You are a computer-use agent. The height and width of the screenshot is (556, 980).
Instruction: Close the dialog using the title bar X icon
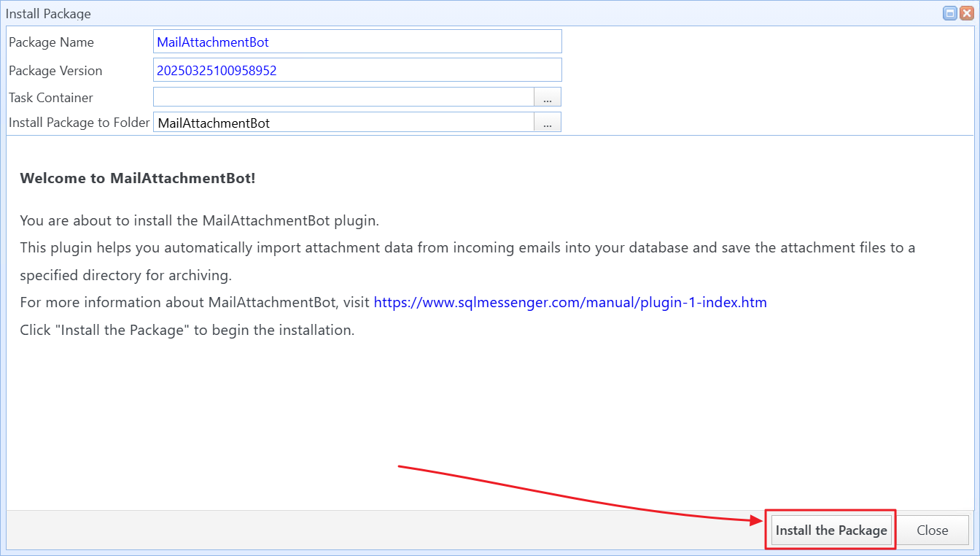click(966, 13)
